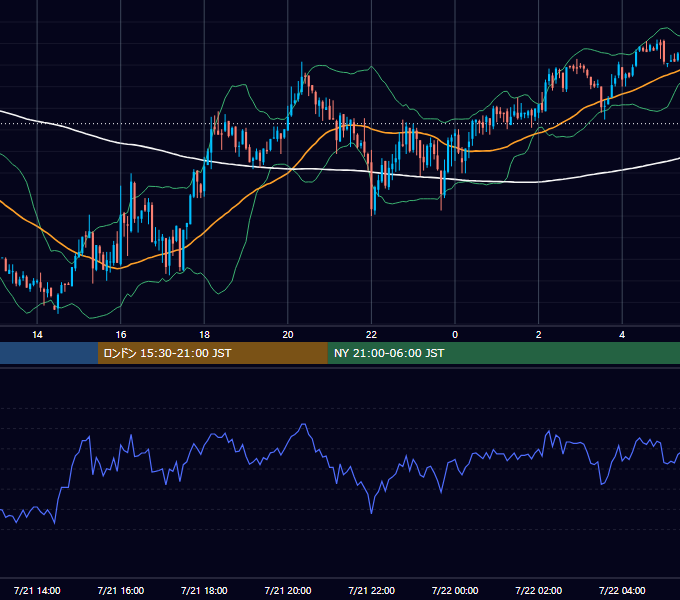The width and height of the screenshot is (680, 600).
Task: Click the 7/22 00:00 time label
Action: 455,590
